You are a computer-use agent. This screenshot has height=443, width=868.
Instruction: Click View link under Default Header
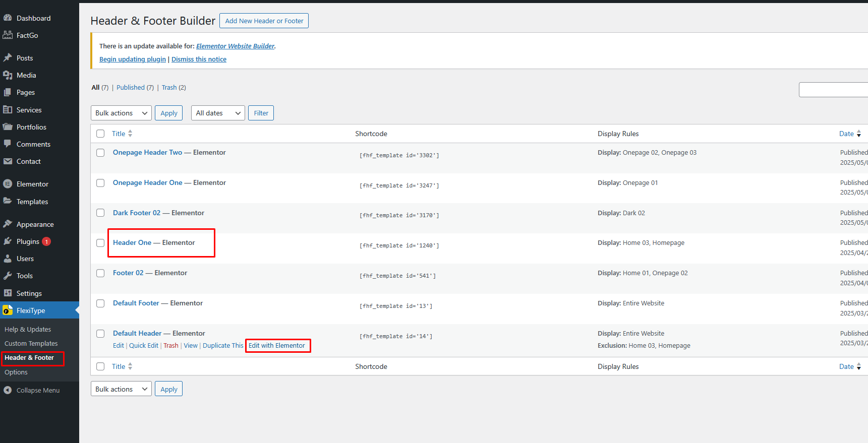coord(191,345)
